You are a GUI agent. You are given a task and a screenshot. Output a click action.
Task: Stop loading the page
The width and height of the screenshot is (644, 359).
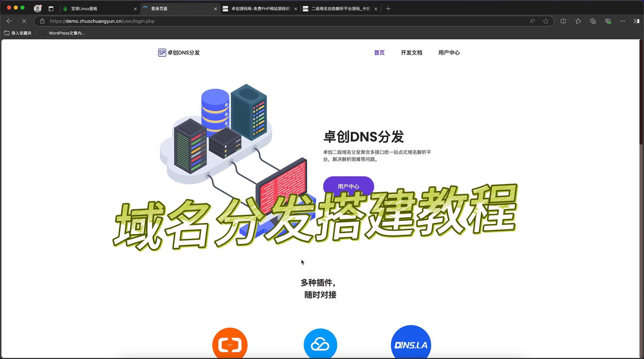point(24,21)
